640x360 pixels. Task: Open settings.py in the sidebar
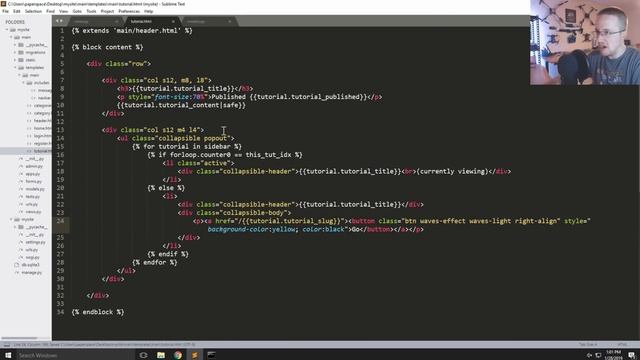(x=36, y=242)
